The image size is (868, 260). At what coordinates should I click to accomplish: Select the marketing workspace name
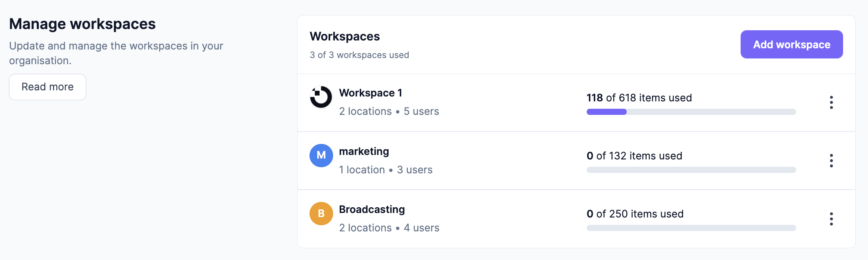coord(364,152)
